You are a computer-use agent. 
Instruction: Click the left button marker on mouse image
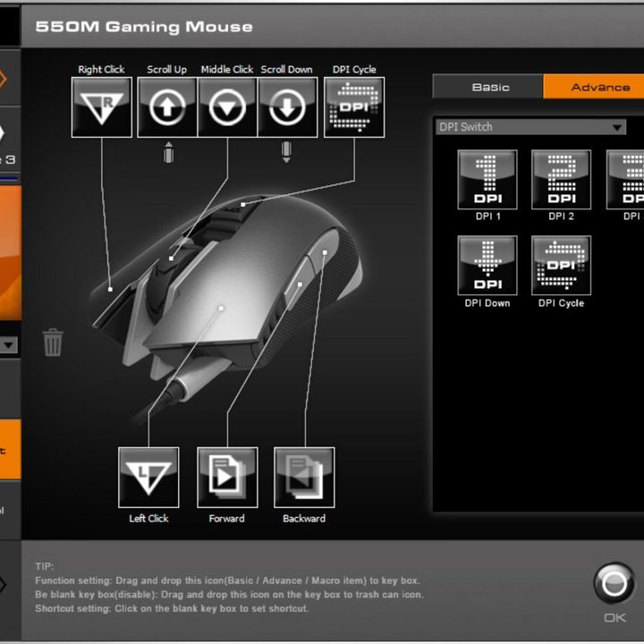coord(221,308)
